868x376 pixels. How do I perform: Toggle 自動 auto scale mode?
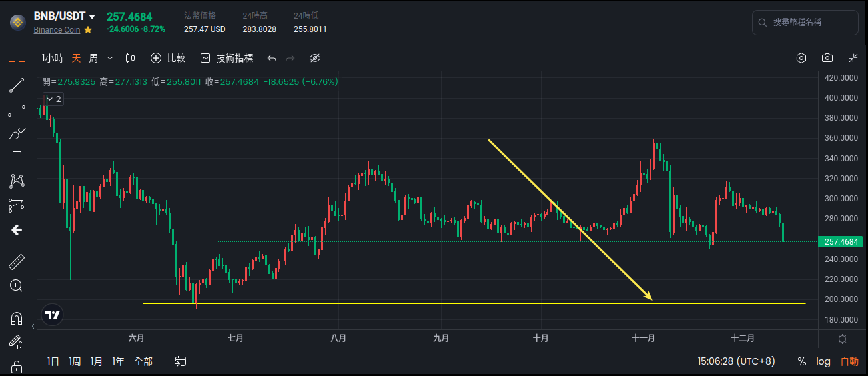click(849, 361)
